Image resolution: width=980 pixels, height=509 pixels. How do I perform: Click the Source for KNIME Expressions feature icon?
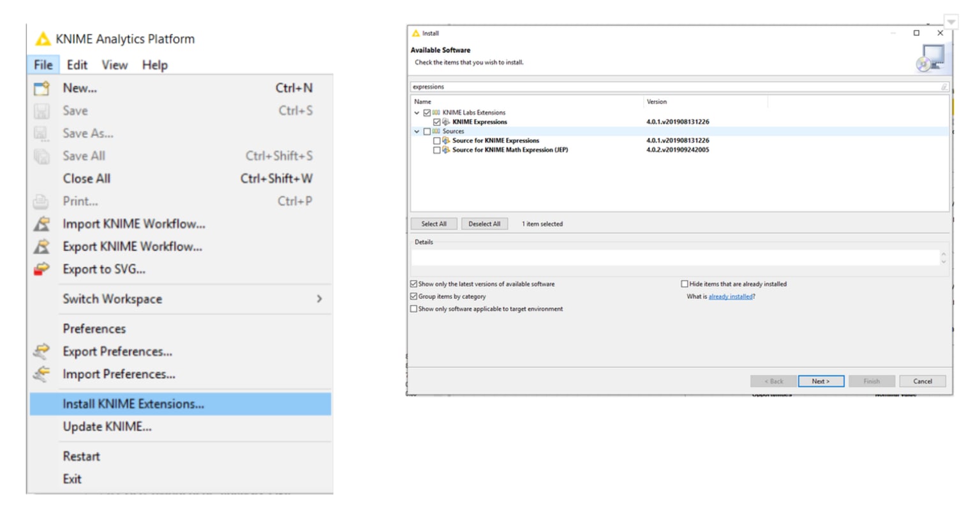click(x=446, y=141)
